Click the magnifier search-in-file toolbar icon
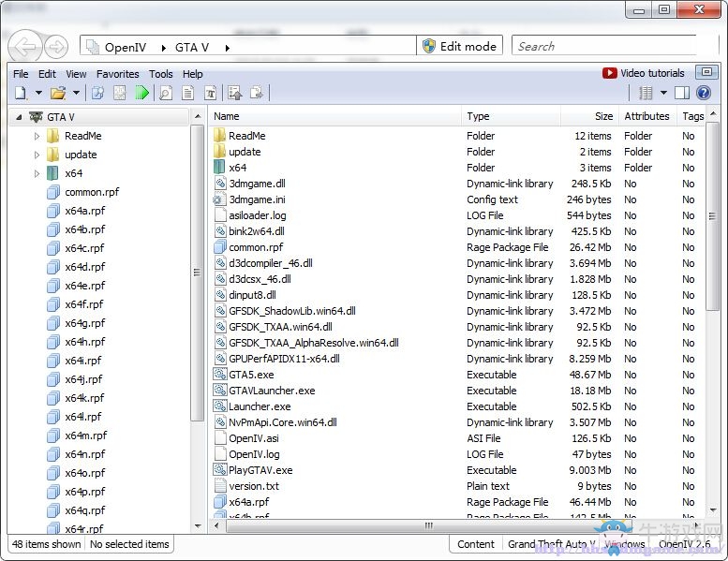 point(166,93)
